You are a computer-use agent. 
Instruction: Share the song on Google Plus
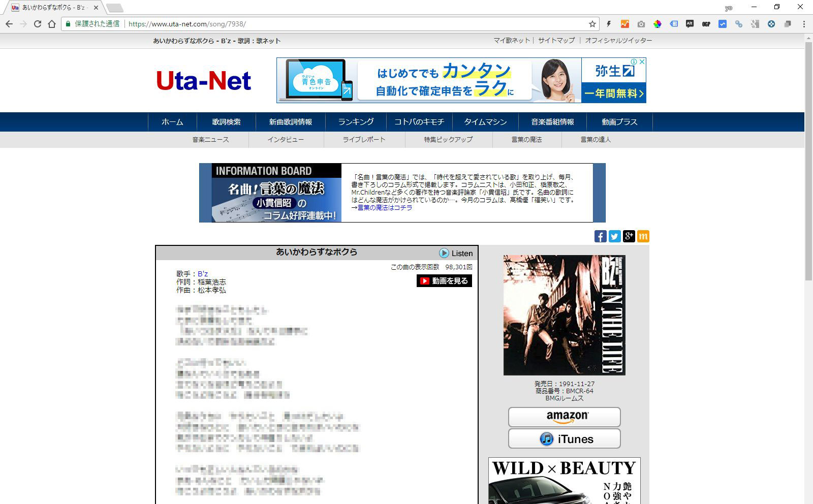click(x=629, y=236)
